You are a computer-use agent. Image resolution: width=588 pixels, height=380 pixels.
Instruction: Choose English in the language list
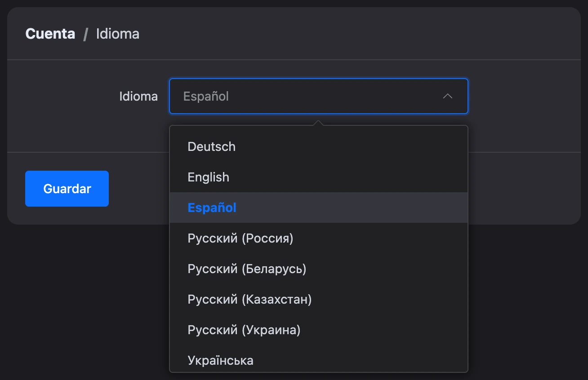click(x=319, y=177)
